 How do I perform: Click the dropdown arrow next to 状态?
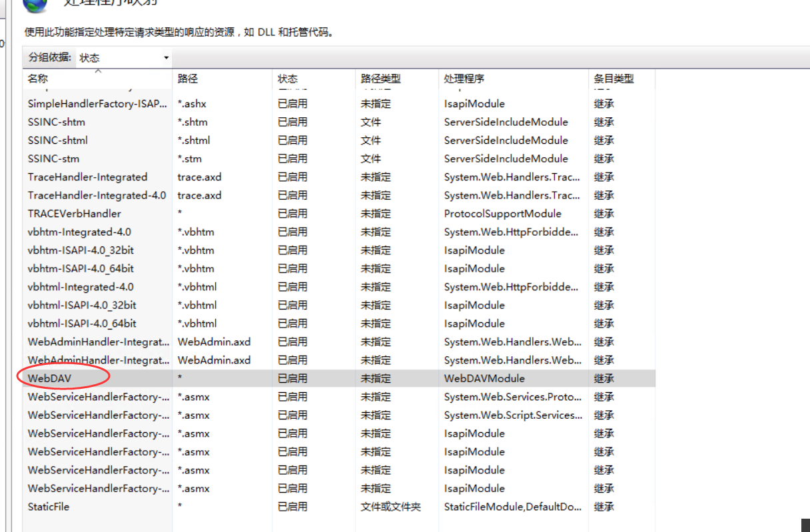click(x=165, y=57)
